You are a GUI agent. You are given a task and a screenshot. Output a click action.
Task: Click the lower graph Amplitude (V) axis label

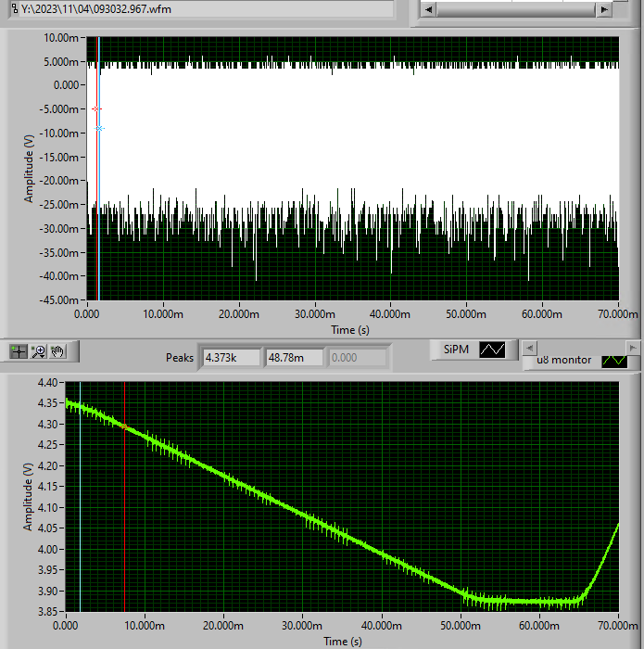pos(27,497)
